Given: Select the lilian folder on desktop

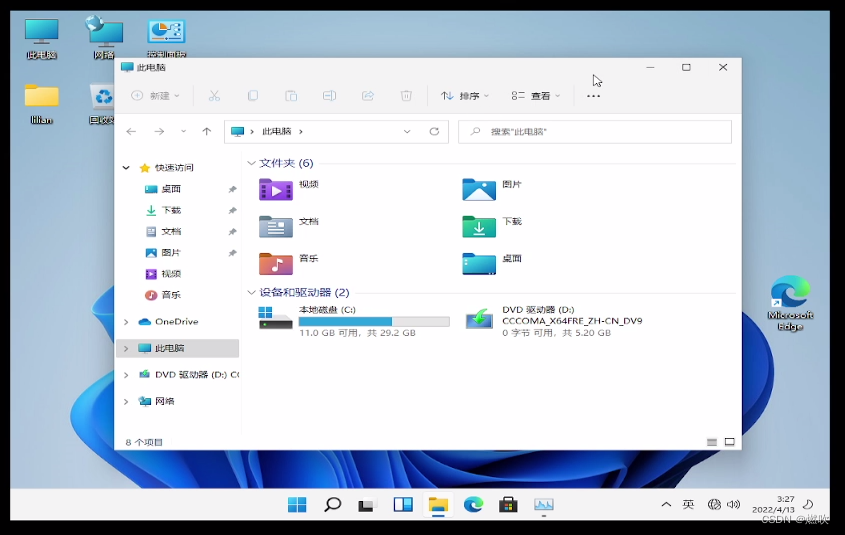Looking at the screenshot, I should pos(41,104).
